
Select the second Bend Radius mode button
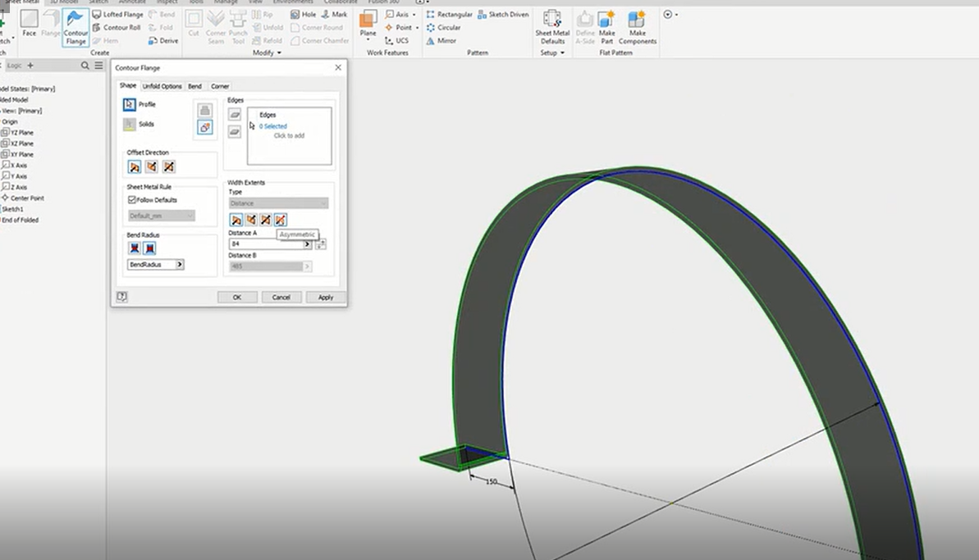click(x=149, y=248)
